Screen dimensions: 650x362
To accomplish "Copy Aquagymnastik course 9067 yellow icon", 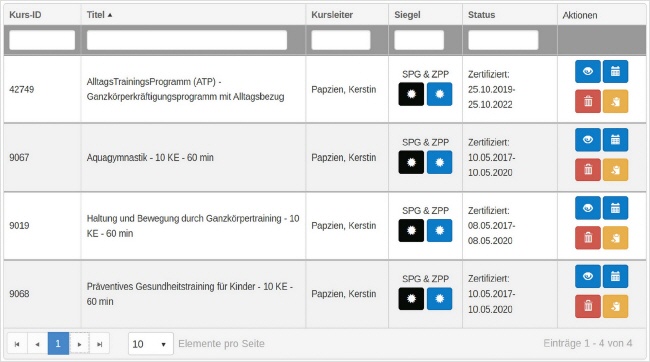I will tap(615, 170).
